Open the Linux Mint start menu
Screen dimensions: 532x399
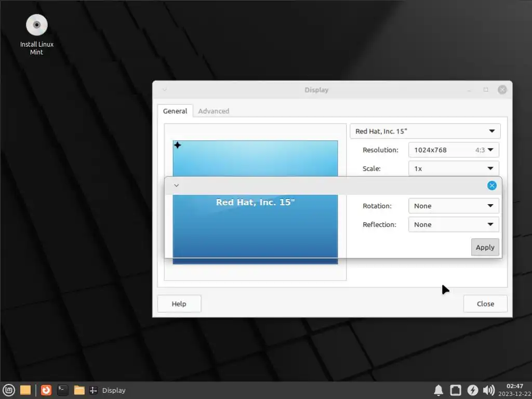(x=8, y=390)
